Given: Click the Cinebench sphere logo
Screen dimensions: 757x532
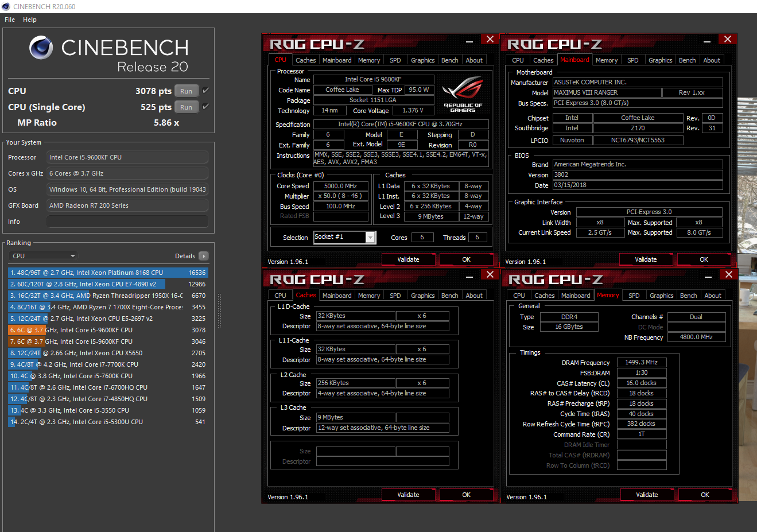Looking at the screenshot, I should coord(41,48).
